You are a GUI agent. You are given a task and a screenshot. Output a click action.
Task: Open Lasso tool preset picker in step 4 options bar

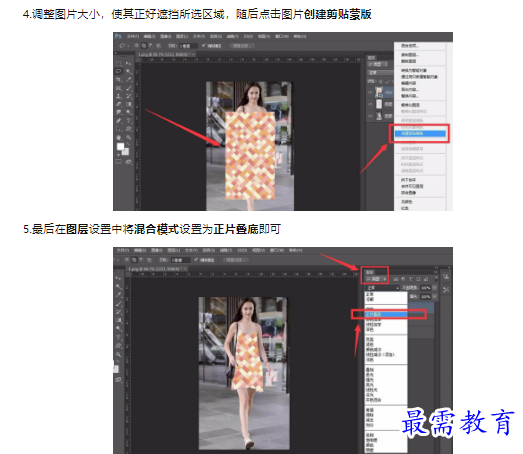coord(128,46)
